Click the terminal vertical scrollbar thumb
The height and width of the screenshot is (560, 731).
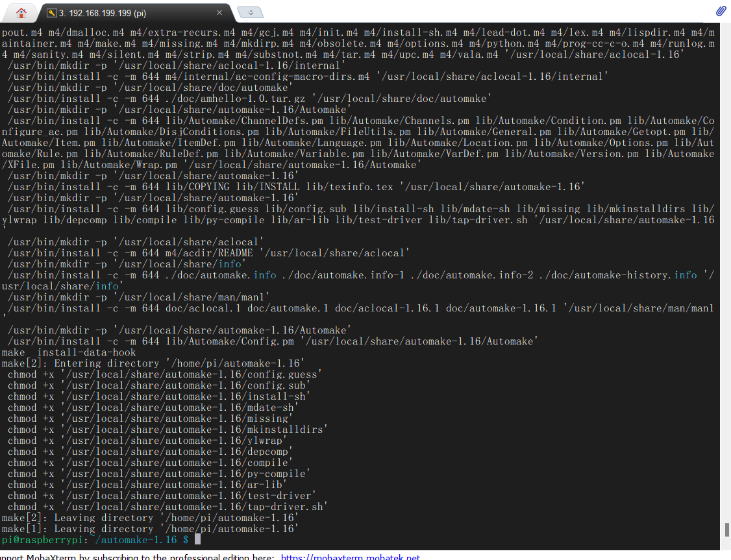tap(726, 530)
